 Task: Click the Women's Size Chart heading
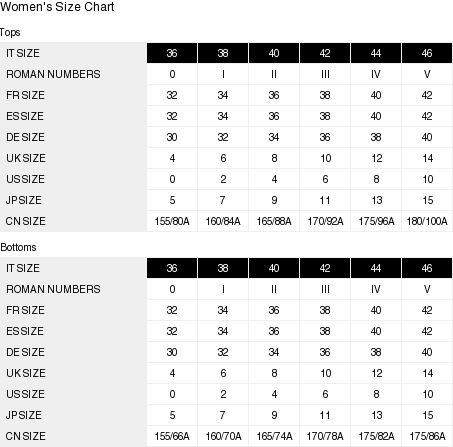[x=57, y=7]
